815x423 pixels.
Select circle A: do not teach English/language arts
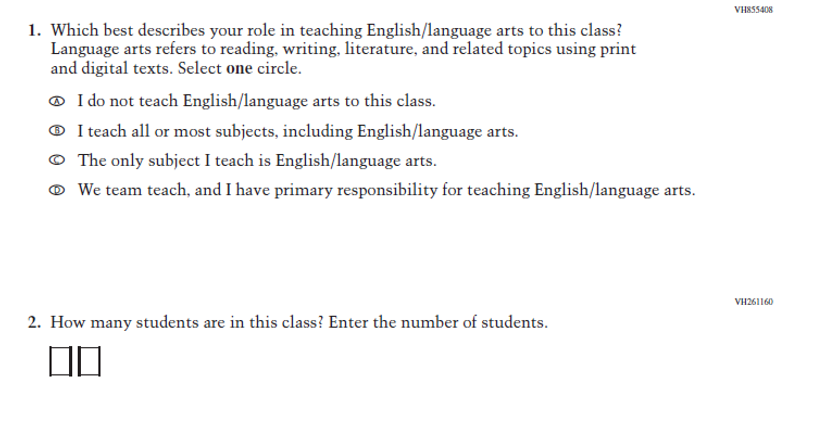[x=62, y=103]
